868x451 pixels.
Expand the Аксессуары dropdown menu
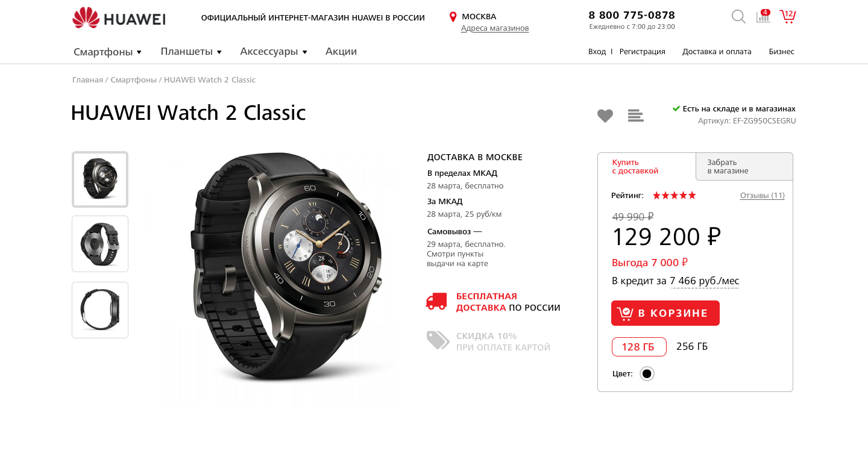click(274, 52)
